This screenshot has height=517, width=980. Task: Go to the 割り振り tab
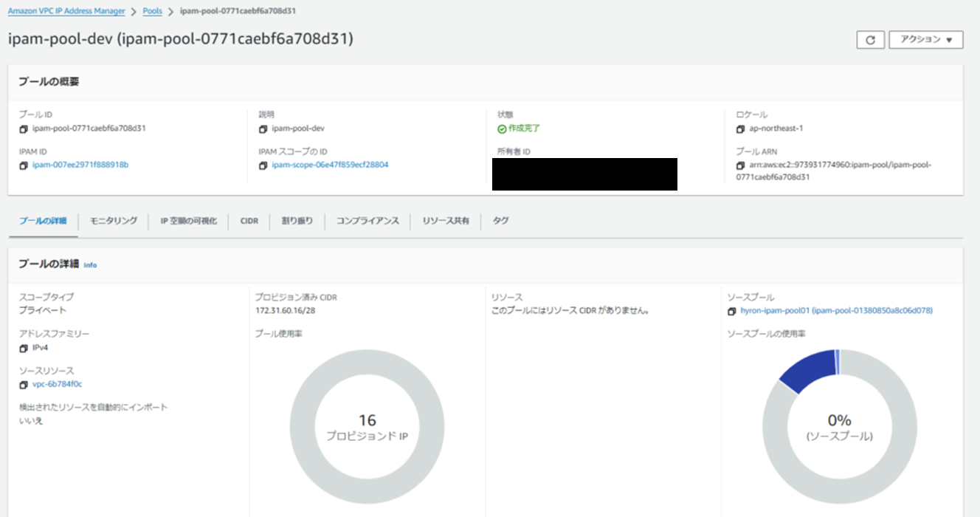click(x=297, y=221)
